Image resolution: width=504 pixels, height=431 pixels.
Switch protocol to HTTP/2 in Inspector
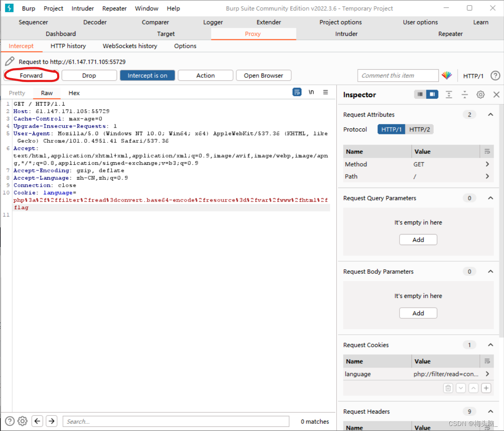[419, 129]
